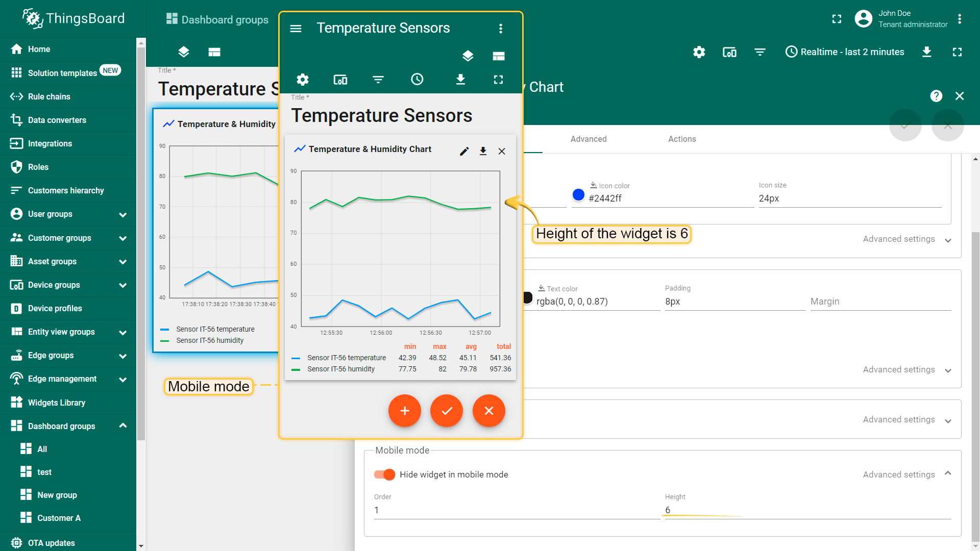Toggle app fullscreen near user profile
The height and width of the screenshot is (551, 980).
(x=837, y=19)
